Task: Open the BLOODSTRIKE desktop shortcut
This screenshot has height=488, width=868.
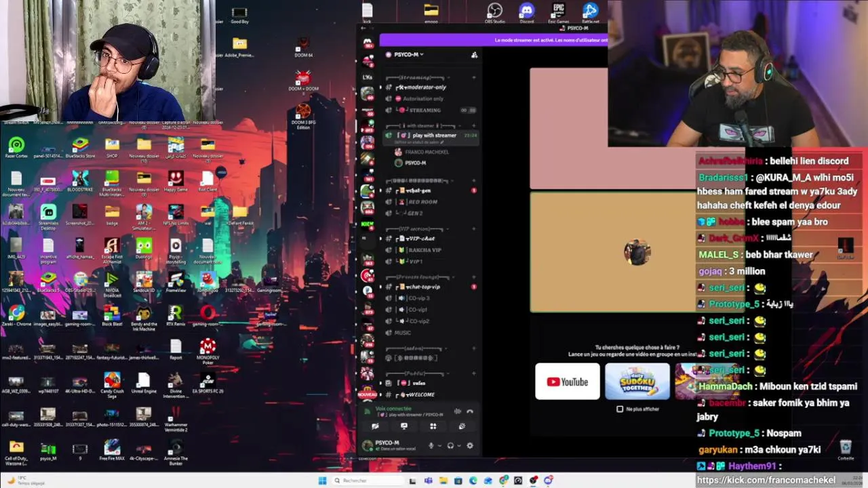Action: point(80,181)
